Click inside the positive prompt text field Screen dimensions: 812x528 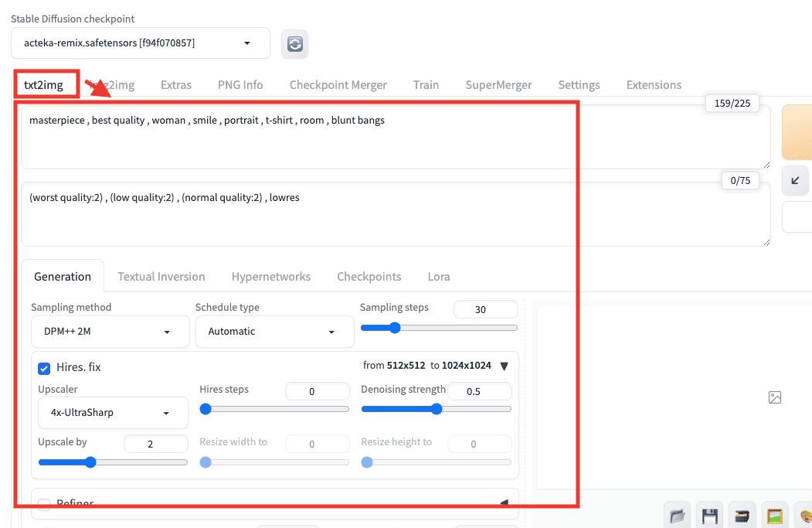click(309, 135)
